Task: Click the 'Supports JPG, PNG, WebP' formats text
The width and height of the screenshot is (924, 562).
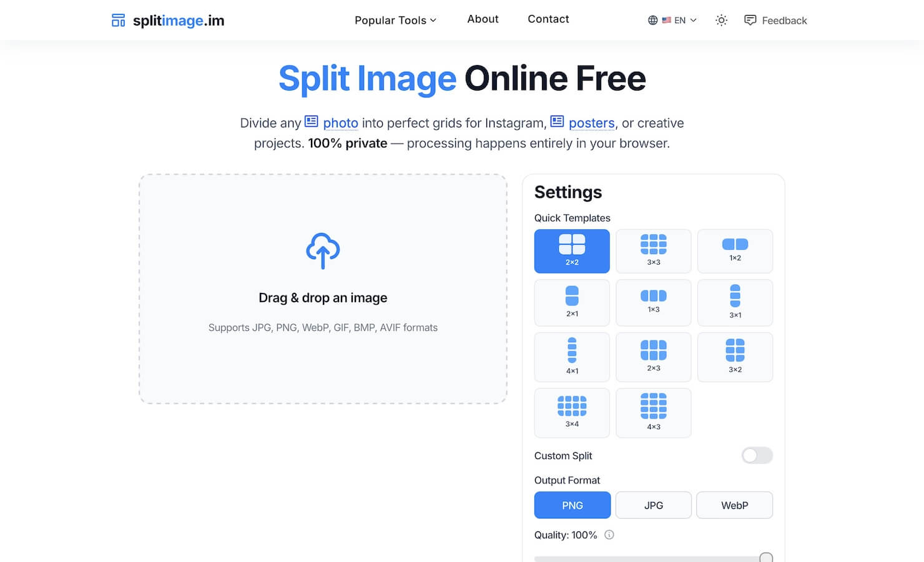Action: 323,327
